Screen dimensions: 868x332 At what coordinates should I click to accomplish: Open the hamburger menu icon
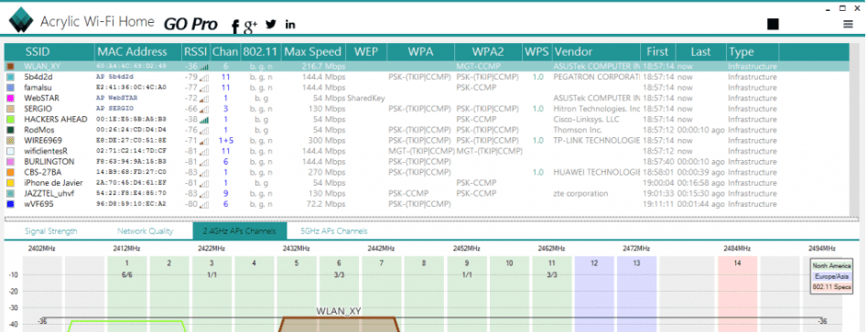point(848,25)
